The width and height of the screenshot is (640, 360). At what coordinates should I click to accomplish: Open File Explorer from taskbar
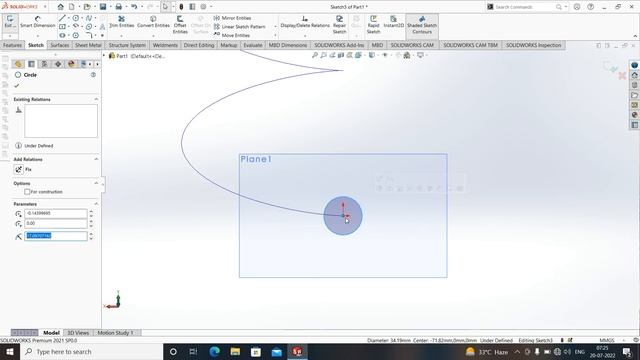point(235,351)
